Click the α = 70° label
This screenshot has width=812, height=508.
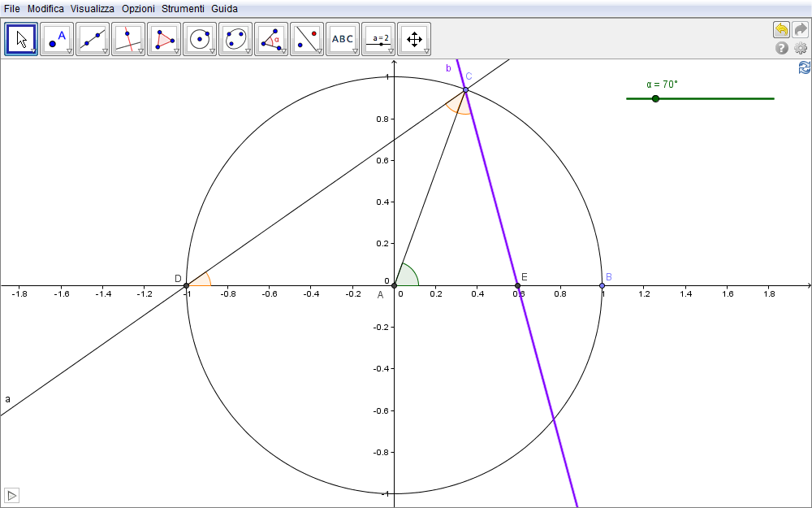(662, 84)
